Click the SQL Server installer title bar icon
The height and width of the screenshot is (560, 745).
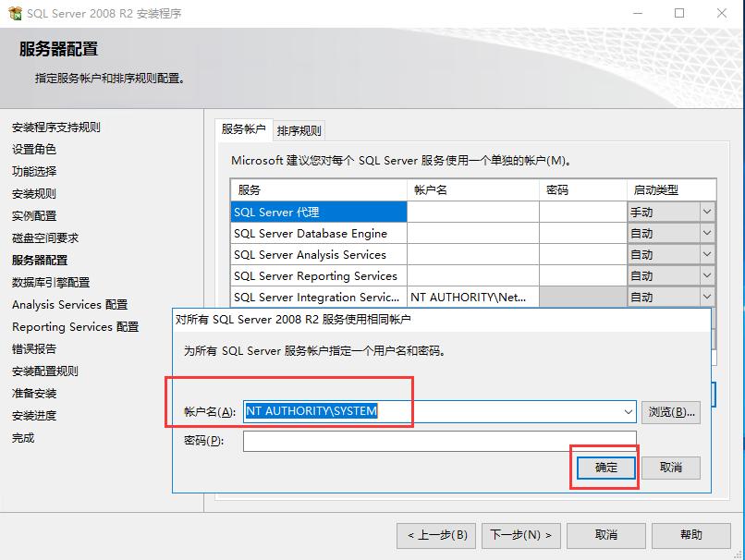[x=16, y=13]
